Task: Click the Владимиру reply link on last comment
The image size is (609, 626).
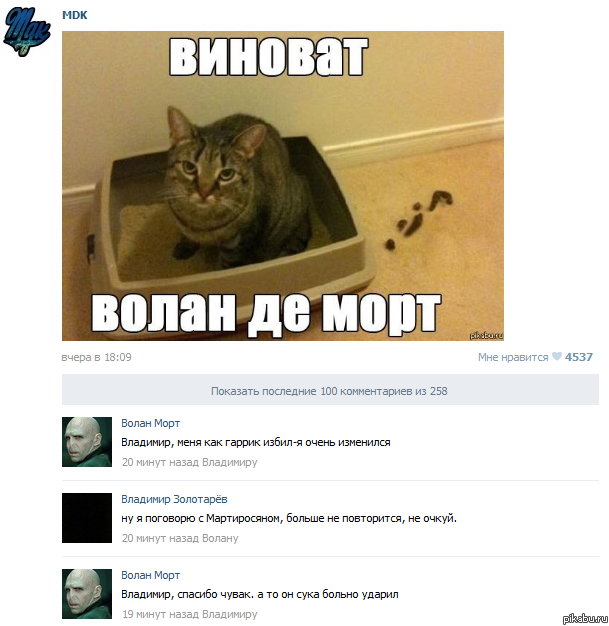Action: [x=230, y=614]
